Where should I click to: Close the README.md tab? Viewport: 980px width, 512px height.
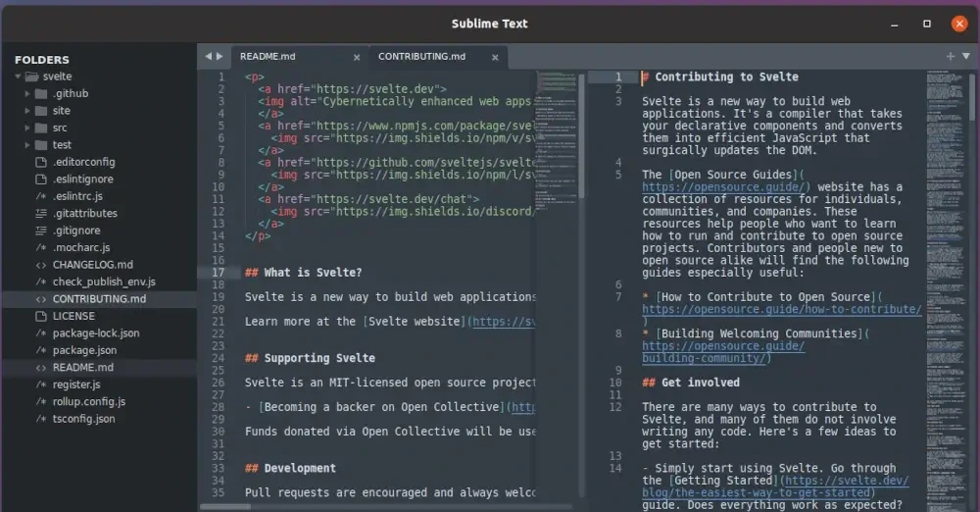point(357,57)
